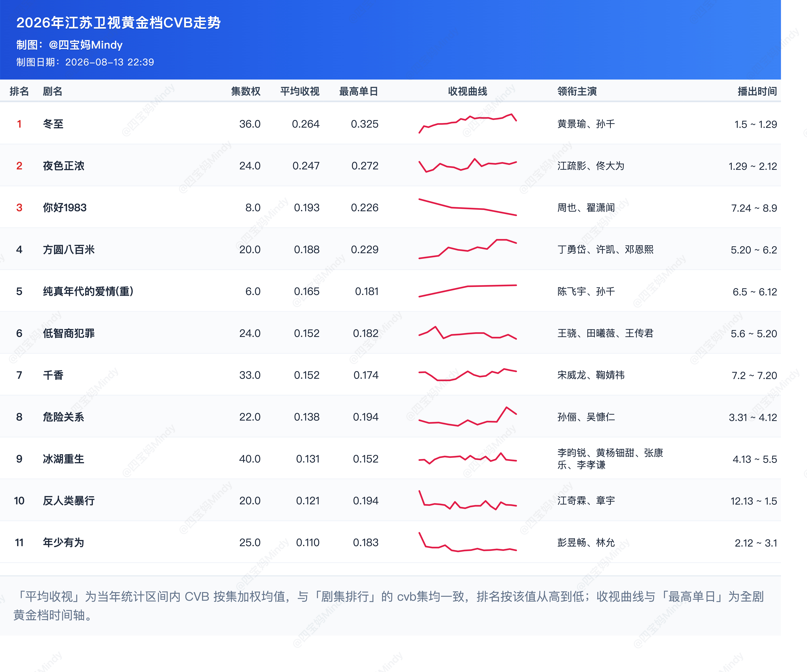Image resolution: width=807 pixels, height=672 pixels.
Task: Click the drama title 低智商犯罪
Action: (69, 333)
